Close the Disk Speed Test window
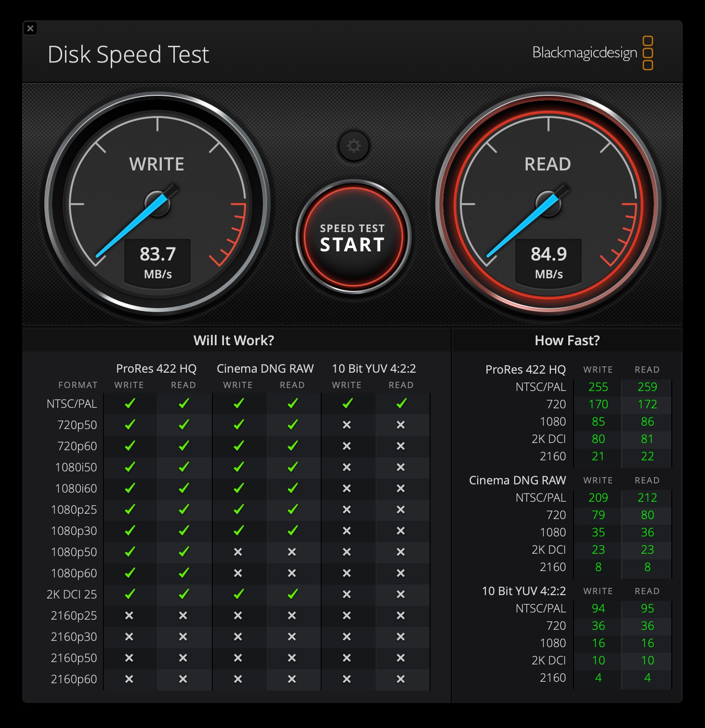This screenshot has width=705, height=728. click(30, 28)
